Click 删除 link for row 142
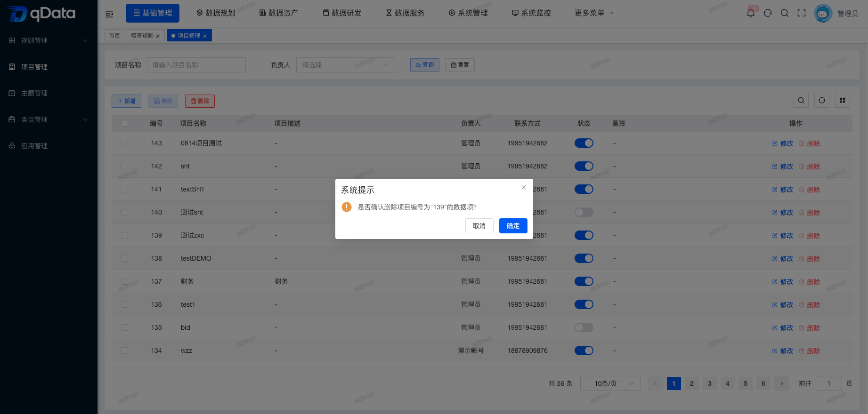868x414 pixels. point(810,167)
